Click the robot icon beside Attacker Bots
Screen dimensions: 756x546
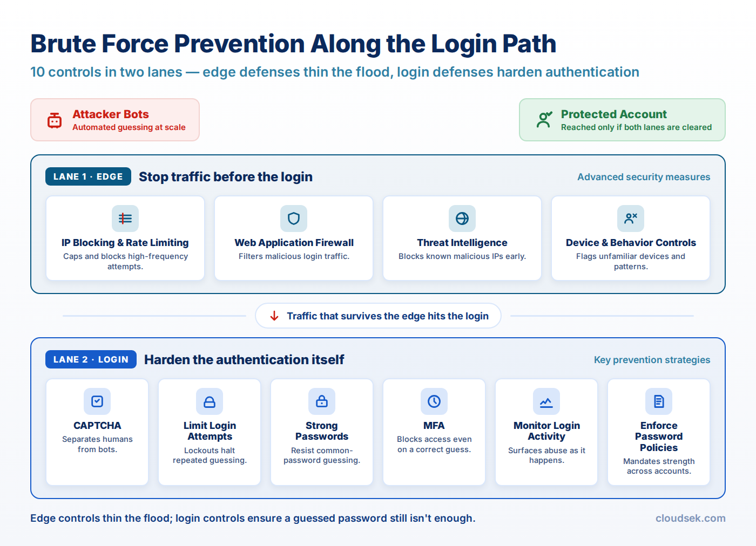pyautogui.click(x=55, y=120)
